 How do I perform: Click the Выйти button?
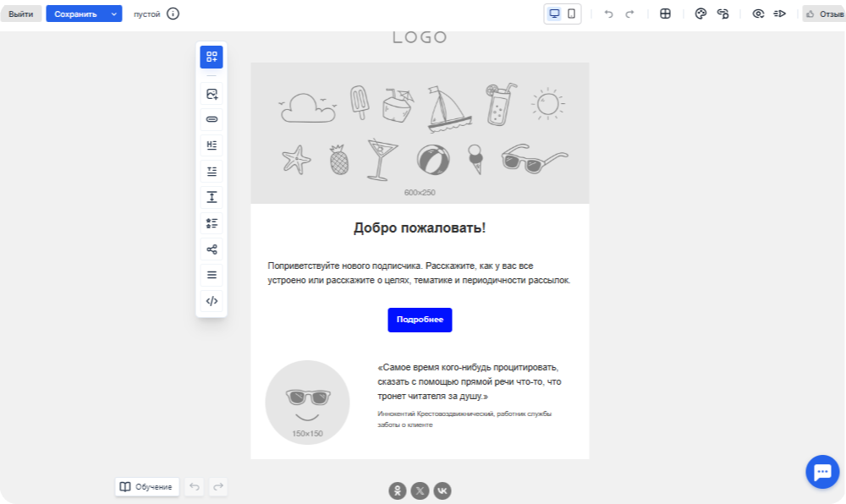coord(21,14)
